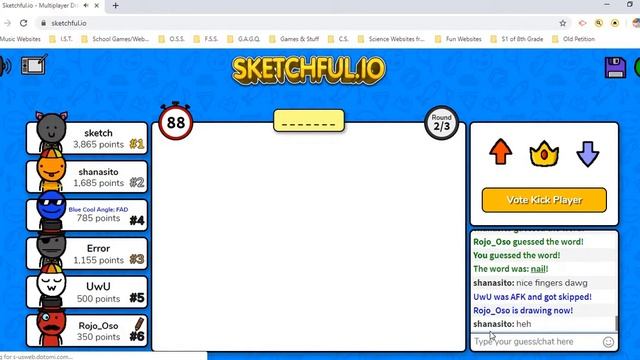Viewport: 640px width, 360px height.
Task: Click 'You guessed the word!' message
Action: click(x=516, y=256)
